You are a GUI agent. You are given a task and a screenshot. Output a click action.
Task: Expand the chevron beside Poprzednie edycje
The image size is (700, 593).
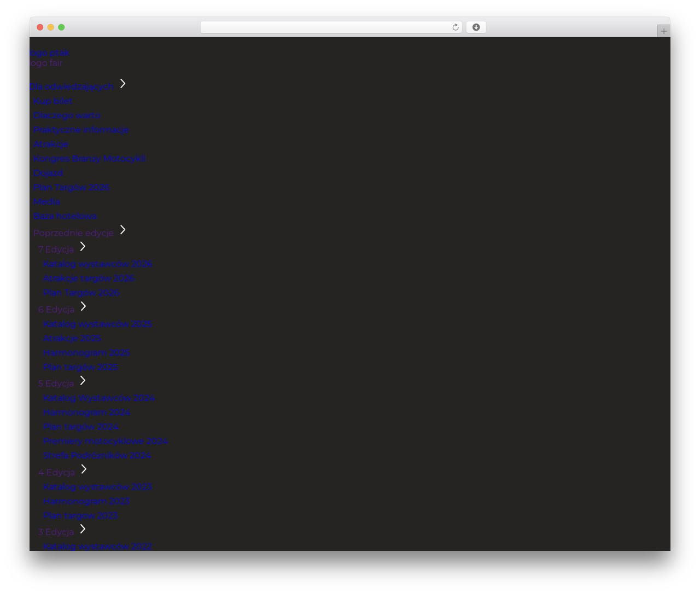click(123, 230)
